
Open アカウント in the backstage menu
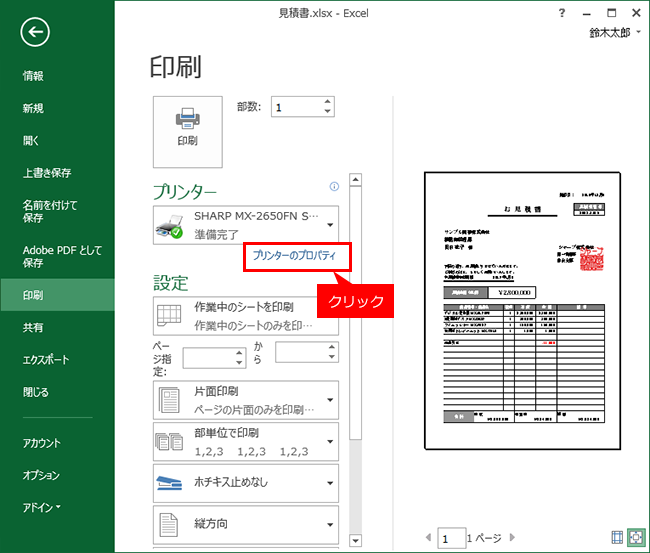tap(41, 443)
